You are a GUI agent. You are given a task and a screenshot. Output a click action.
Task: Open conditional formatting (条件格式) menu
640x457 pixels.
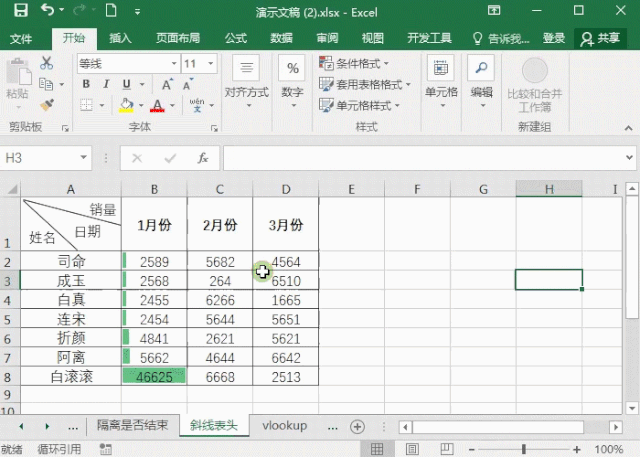(x=353, y=63)
